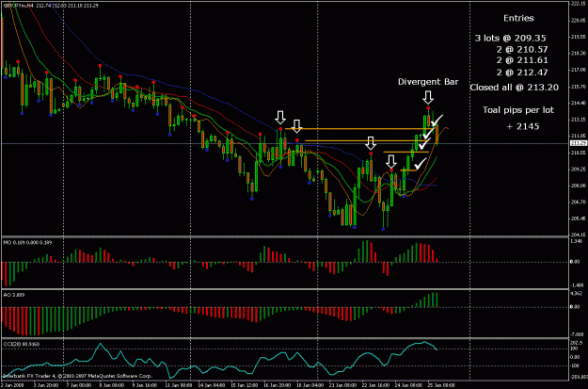588x389 pixels.
Task: Click the 214.40 price axis label
Action: tap(576, 103)
